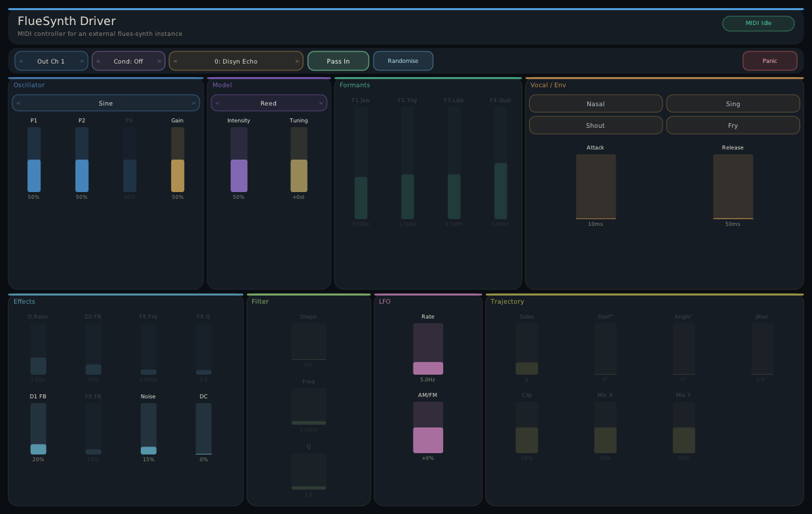The height and width of the screenshot is (514, 812).
Task: Switch to next model after Reed
Action: [321, 103]
